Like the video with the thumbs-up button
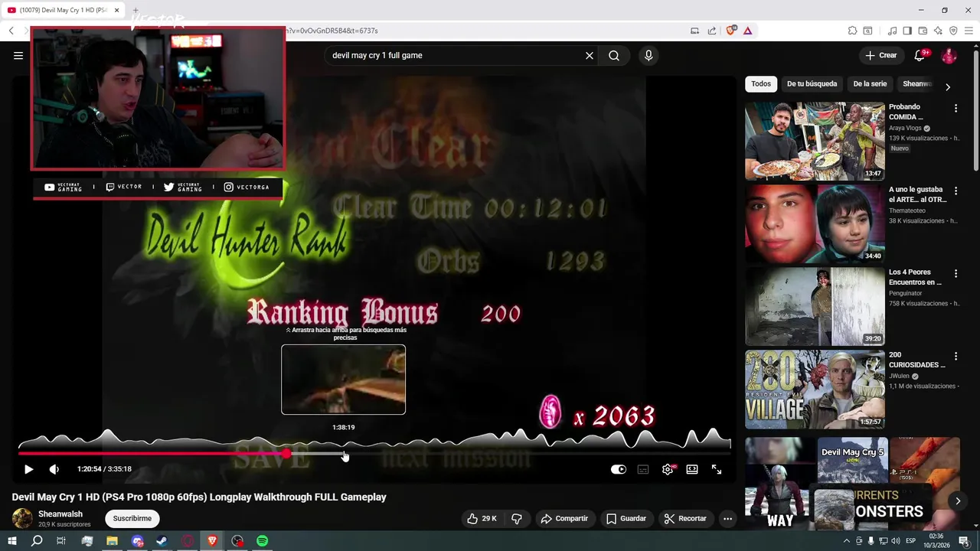The width and height of the screenshot is (980, 551). pos(482,518)
